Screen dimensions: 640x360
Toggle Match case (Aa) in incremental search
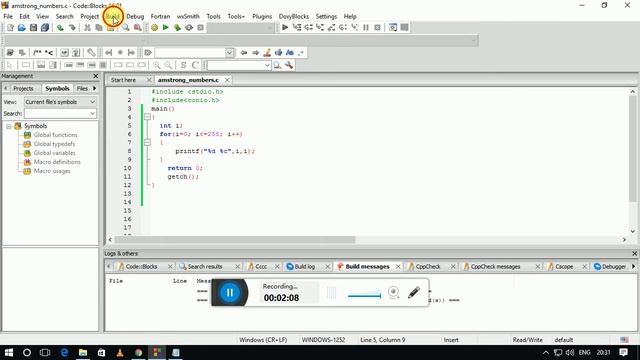pos(290,53)
